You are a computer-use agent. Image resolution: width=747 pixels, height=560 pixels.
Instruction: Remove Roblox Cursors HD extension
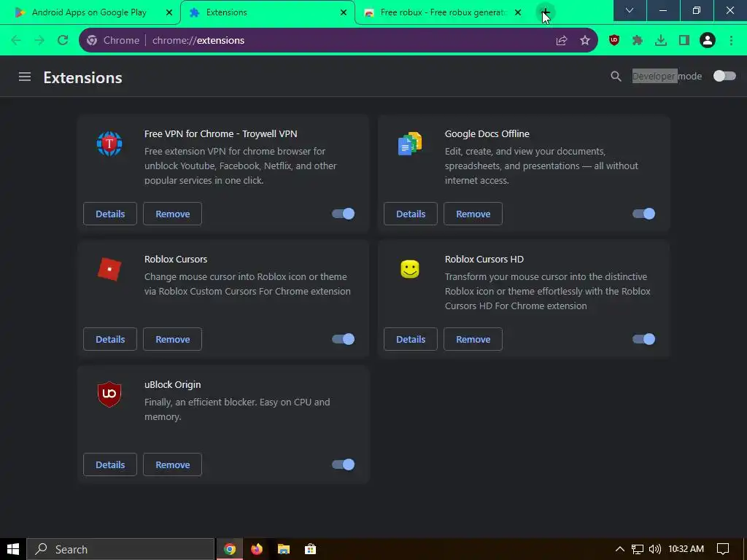[x=473, y=339]
